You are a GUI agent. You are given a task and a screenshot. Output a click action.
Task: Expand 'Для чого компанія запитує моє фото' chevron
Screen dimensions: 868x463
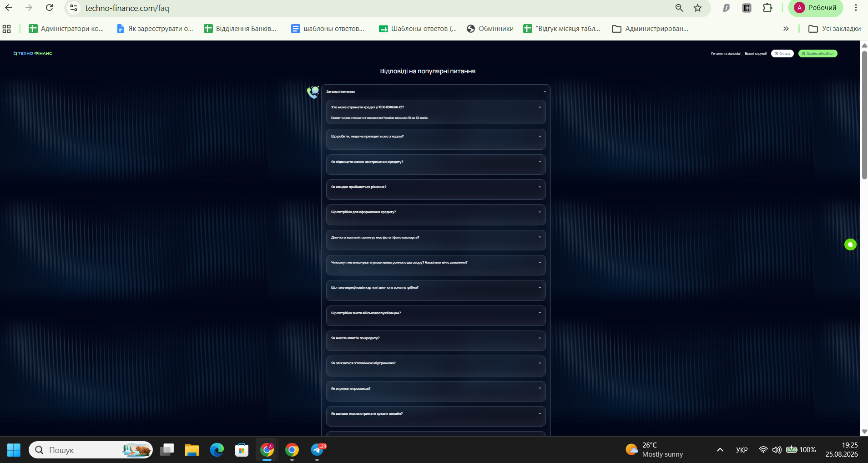coord(540,237)
